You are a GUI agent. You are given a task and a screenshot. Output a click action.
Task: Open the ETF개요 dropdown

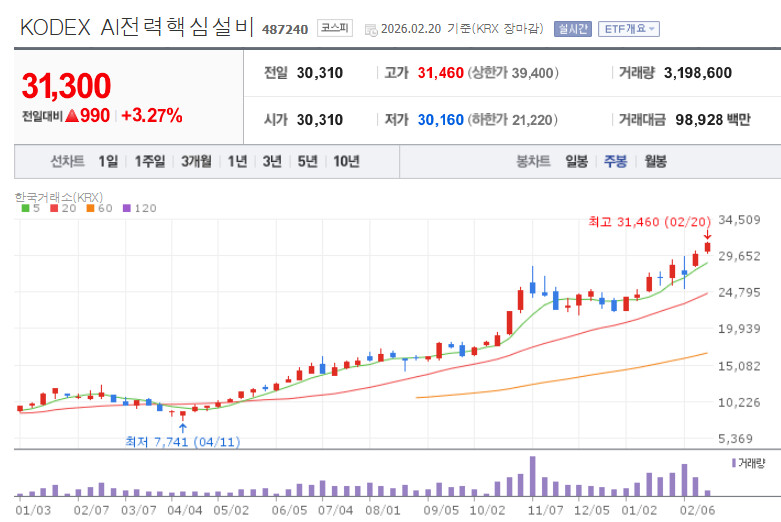[629, 29]
